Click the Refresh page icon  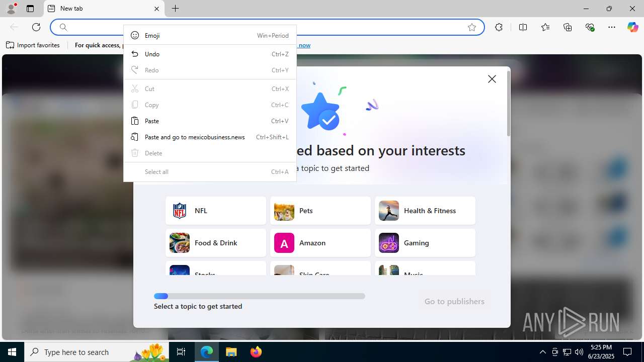coord(36,27)
